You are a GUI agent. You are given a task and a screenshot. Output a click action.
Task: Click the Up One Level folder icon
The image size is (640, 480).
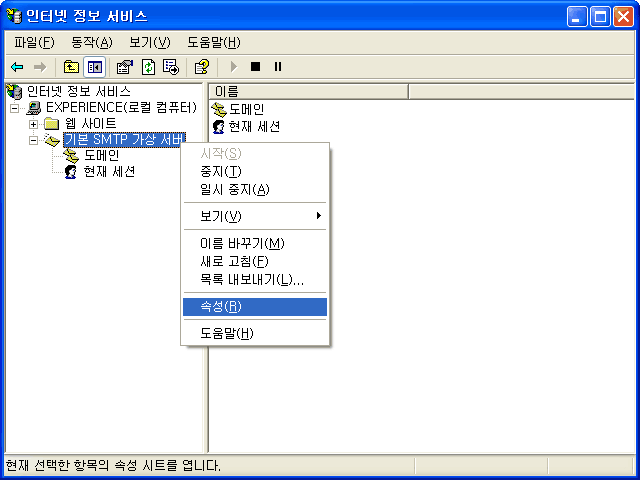pos(71,67)
